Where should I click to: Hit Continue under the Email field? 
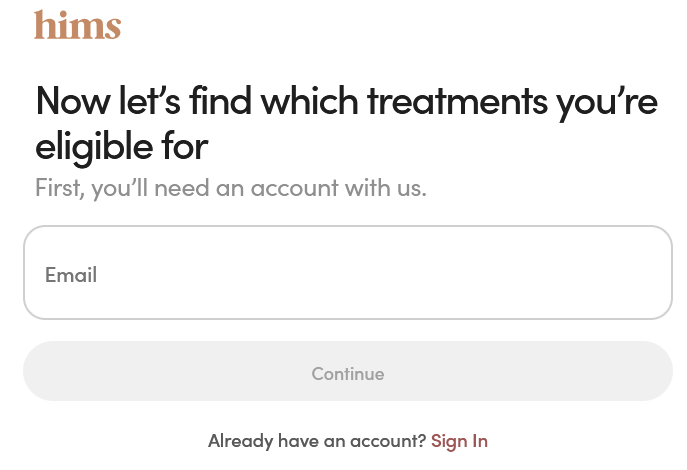[x=347, y=373]
